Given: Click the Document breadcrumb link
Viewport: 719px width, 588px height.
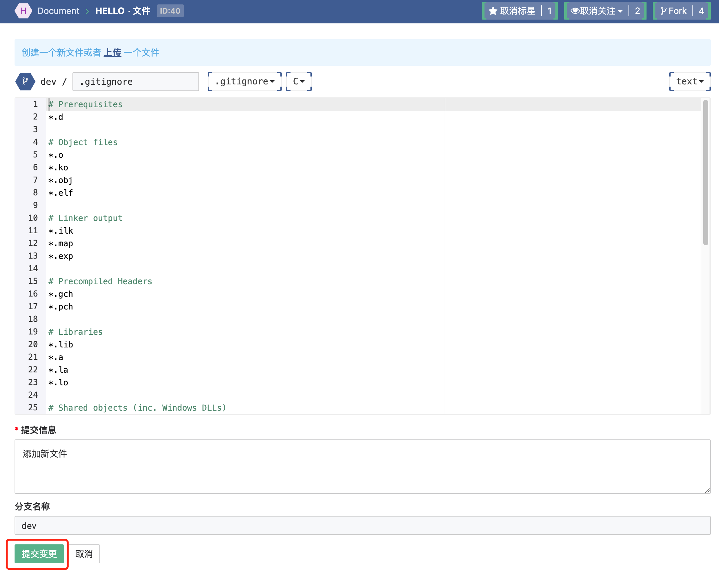Looking at the screenshot, I should [x=58, y=11].
